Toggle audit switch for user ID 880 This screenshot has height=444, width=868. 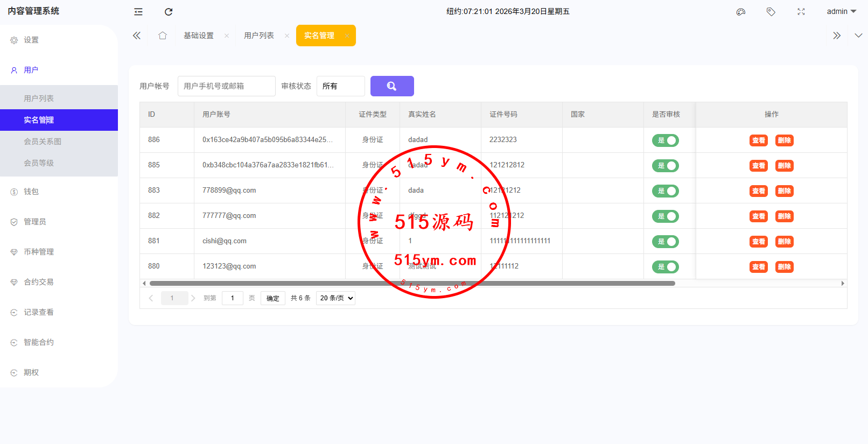pos(666,267)
